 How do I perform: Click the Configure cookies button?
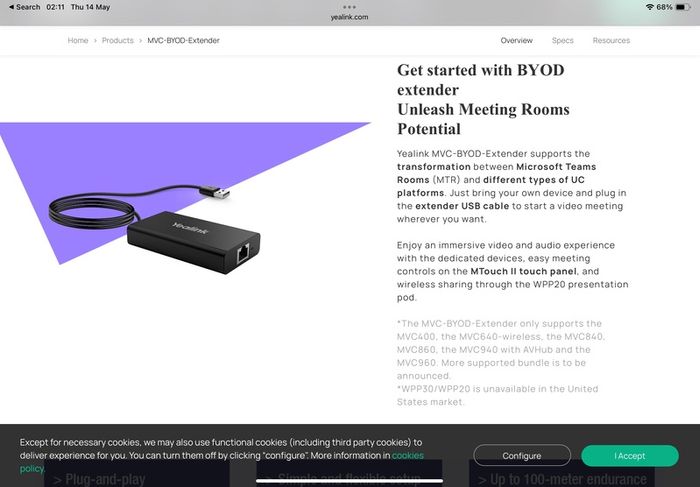tap(522, 456)
